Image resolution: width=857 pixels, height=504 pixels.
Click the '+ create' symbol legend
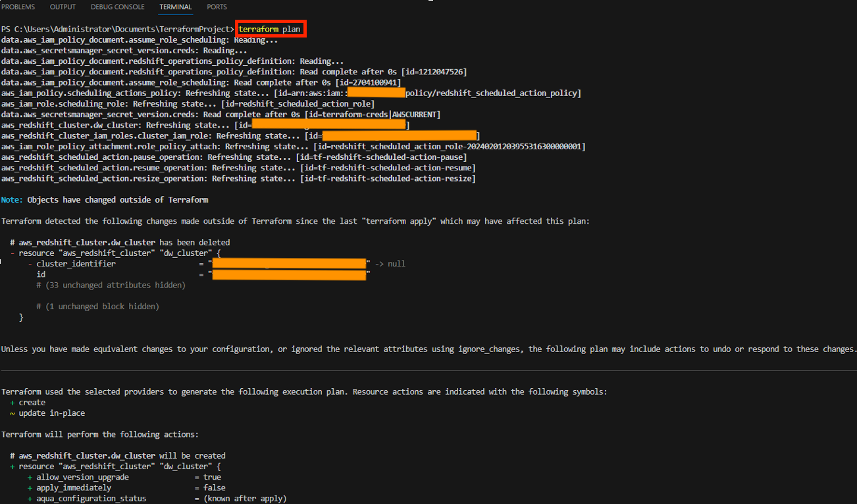(x=28, y=403)
